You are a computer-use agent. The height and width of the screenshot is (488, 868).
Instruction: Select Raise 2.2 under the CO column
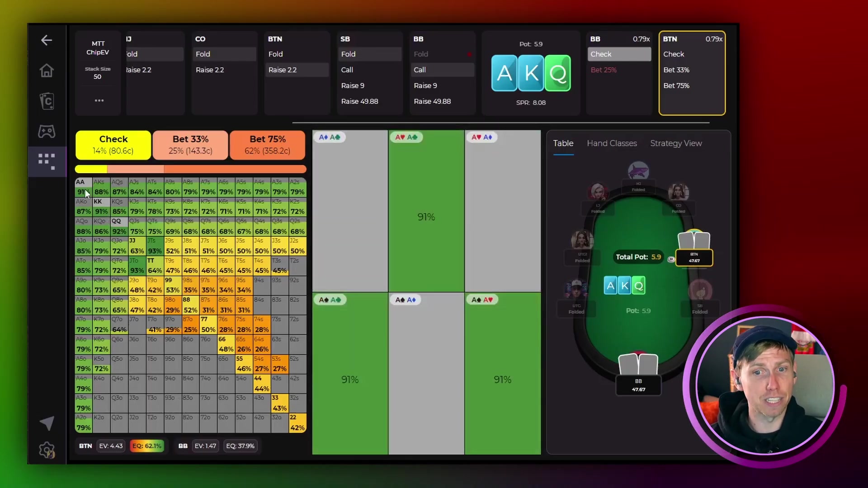tap(224, 70)
